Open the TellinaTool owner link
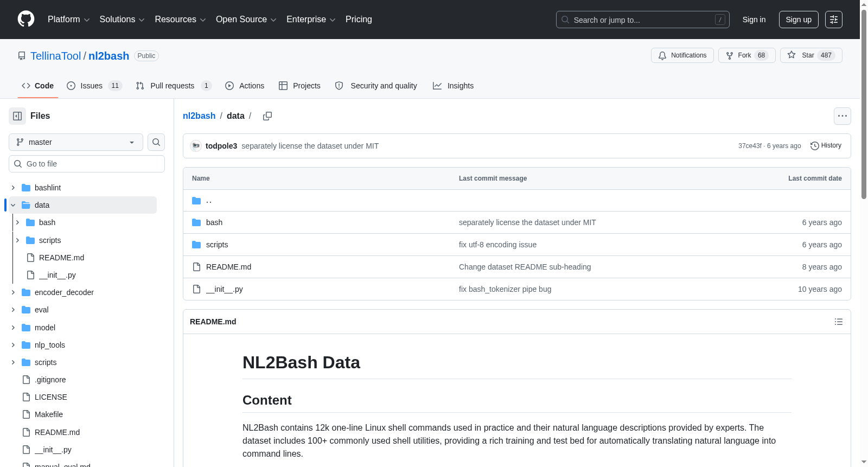The width and height of the screenshot is (868, 467). [x=55, y=56]
